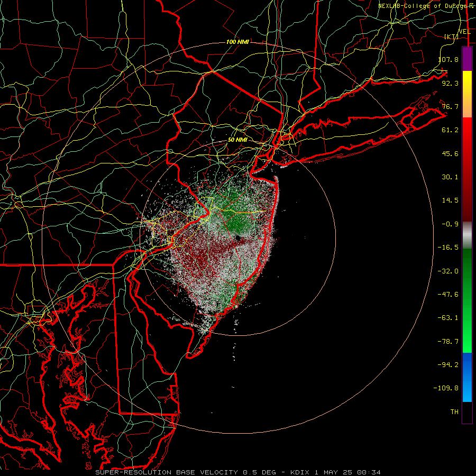Click the 100 NMI range ring label
476x476 pixels.
[x=237, y=42]
